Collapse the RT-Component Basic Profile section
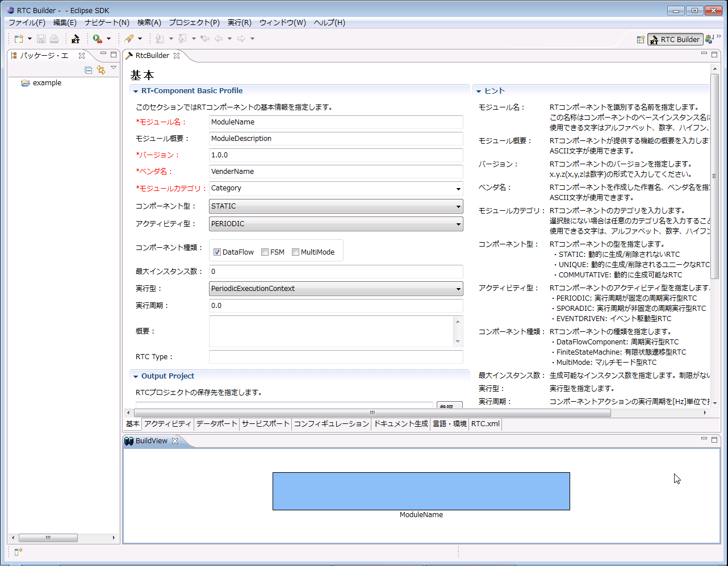The image size is (728, 566). (136, 91)
